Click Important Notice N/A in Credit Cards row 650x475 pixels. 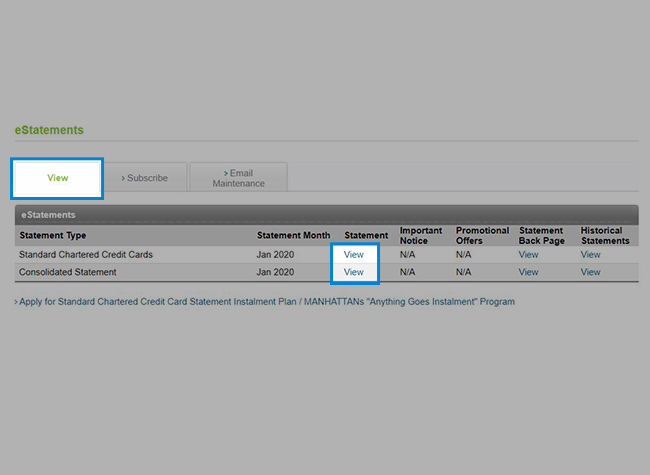click(x=407, y=254)
